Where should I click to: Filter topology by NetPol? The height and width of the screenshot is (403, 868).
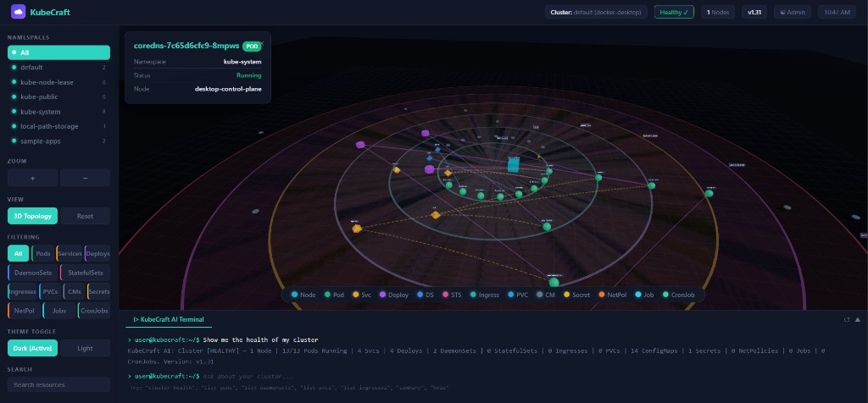[x=24, y=311]
